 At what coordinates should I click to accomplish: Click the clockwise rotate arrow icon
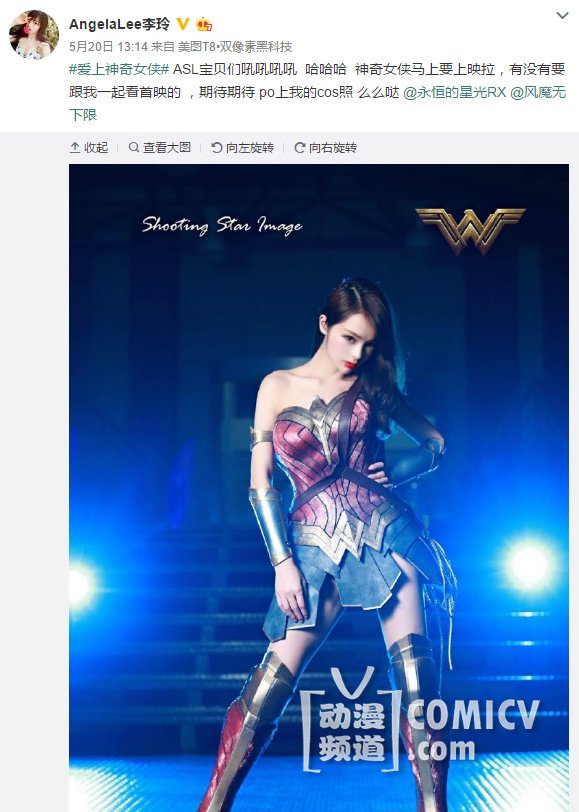coord(299,148)
